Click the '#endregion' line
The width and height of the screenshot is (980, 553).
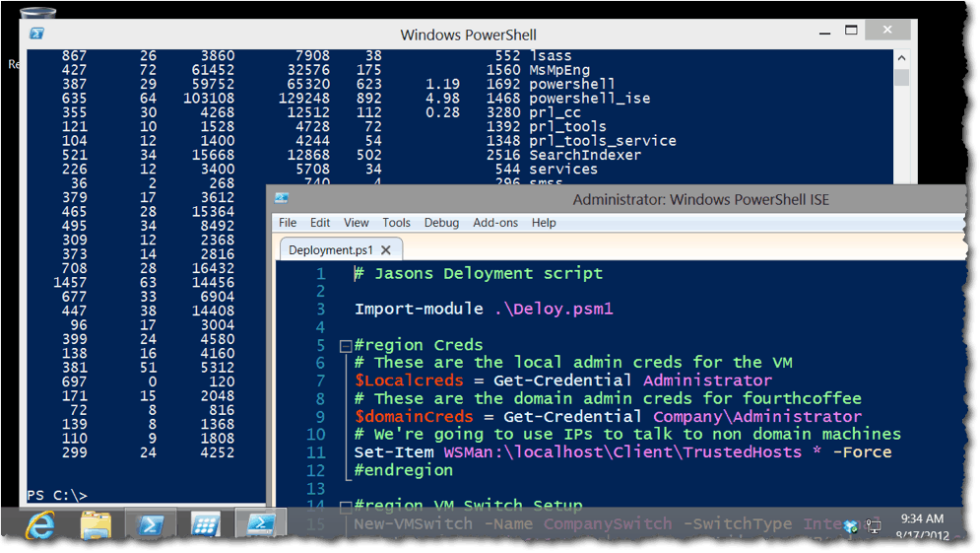click(x=404, y=470)
